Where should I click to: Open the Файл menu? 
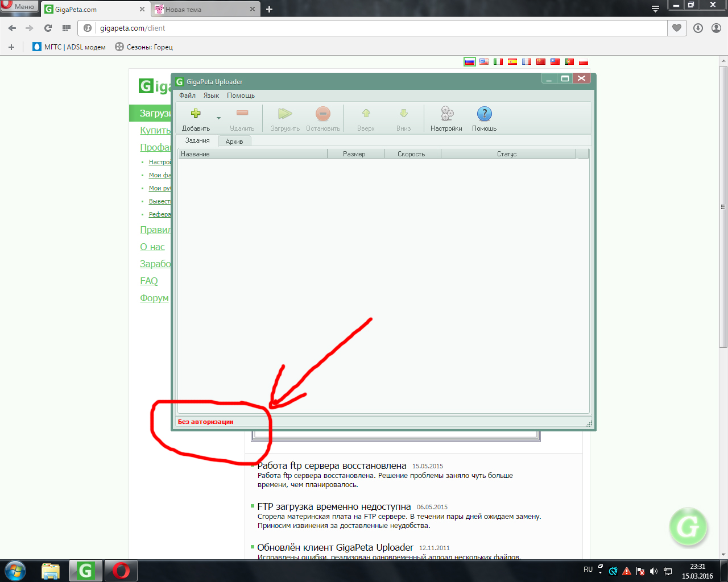(187, 95)
